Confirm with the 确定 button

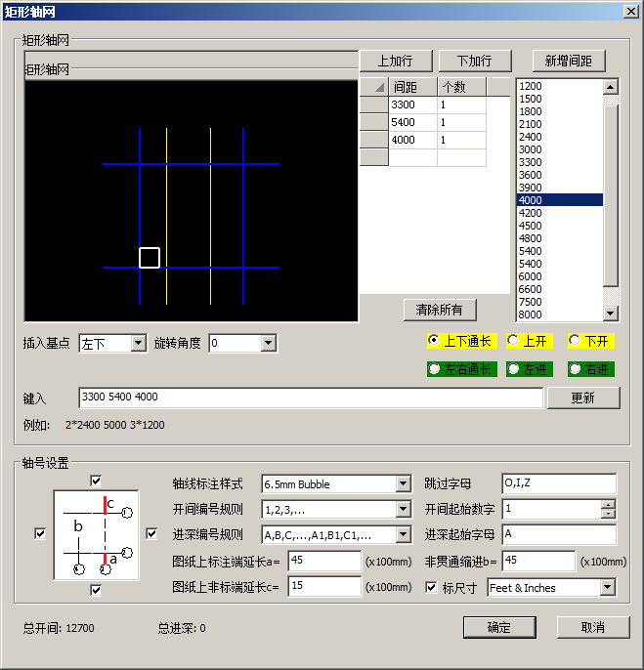point(499,627)
